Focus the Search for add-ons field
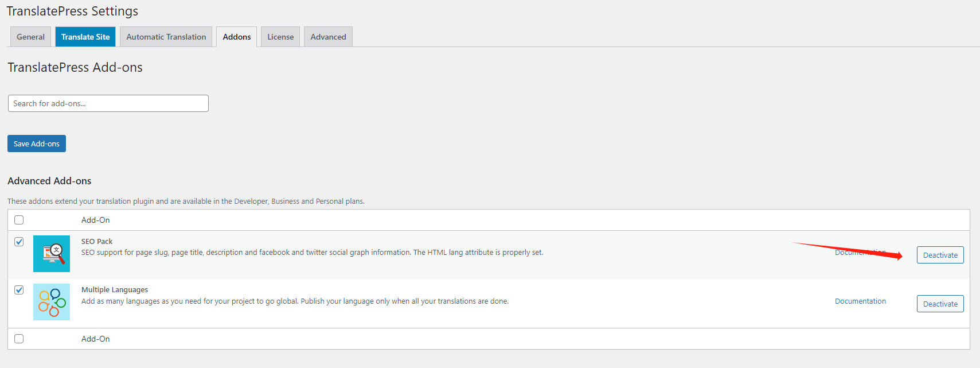Viewport: 980px width, 368px height. pos(108,103)
